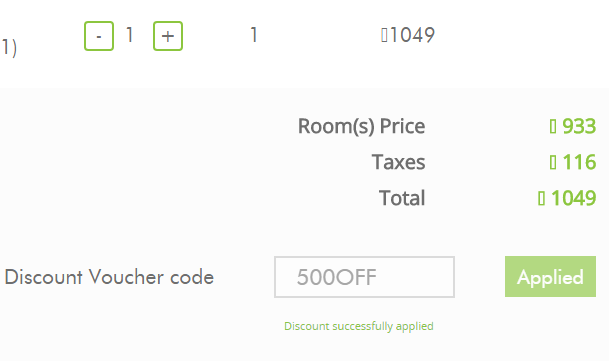
Task: Click the standalone 1 in middle column
Action: click(x=254, y=35)
